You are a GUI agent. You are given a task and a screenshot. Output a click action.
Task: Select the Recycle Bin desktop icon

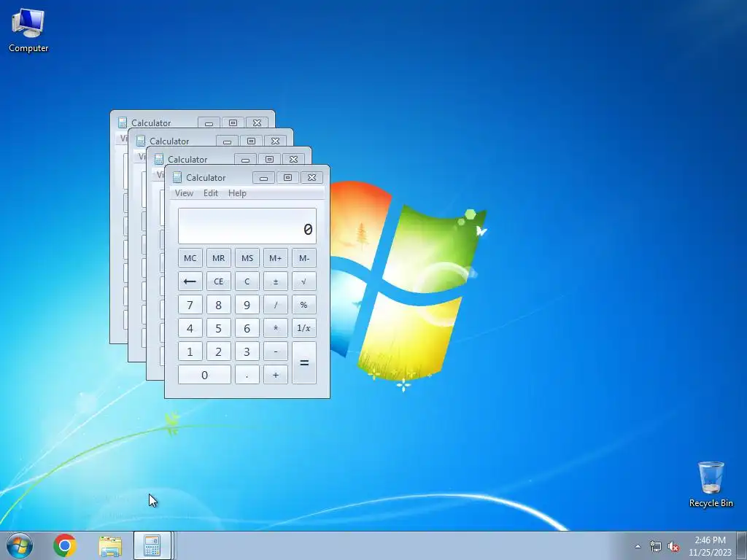[711, 484]
